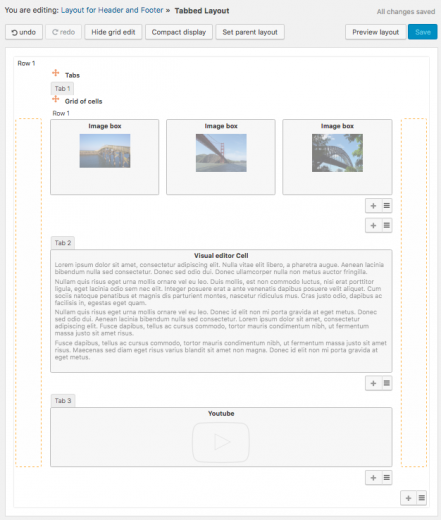This screenshot has height=520, width=441.
Task: Click Hide grid edit button
Action: coord(113,32)
